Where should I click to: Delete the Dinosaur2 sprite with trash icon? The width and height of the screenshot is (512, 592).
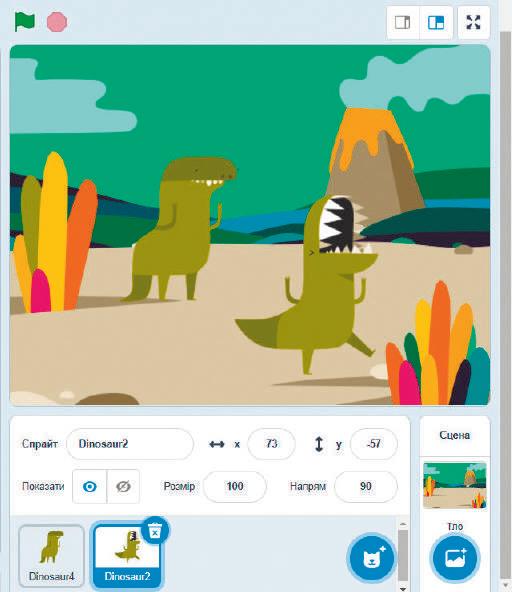(x=155, y=530)
